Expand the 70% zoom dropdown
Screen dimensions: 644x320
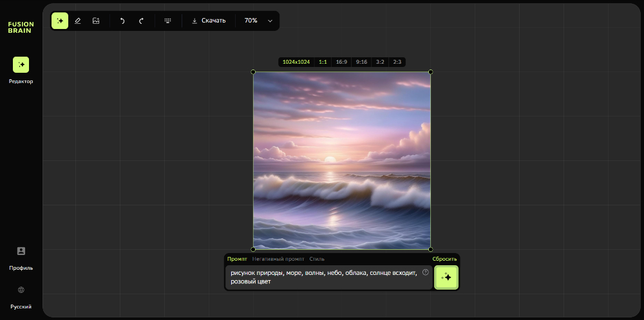(258, 21)
